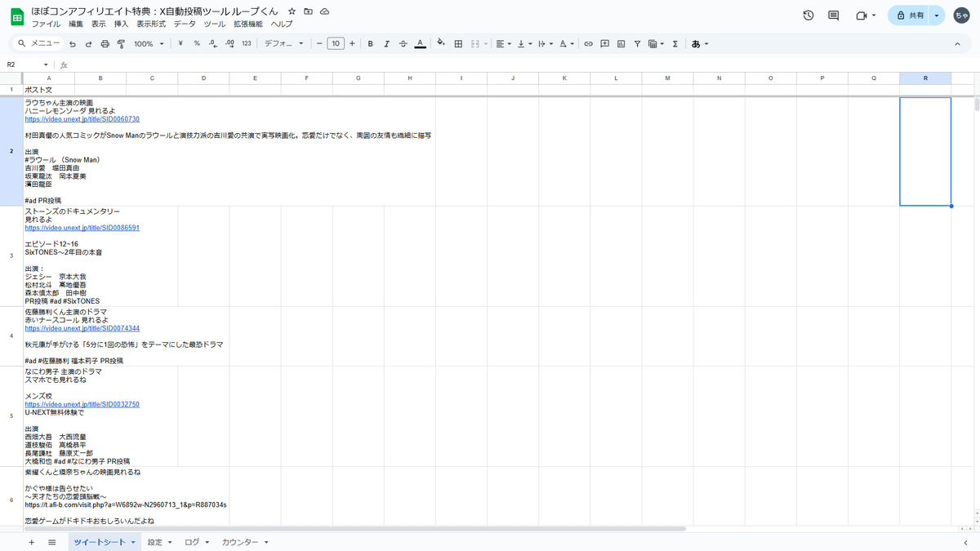Open link SID0032750 in row 5

coord(82,404)
